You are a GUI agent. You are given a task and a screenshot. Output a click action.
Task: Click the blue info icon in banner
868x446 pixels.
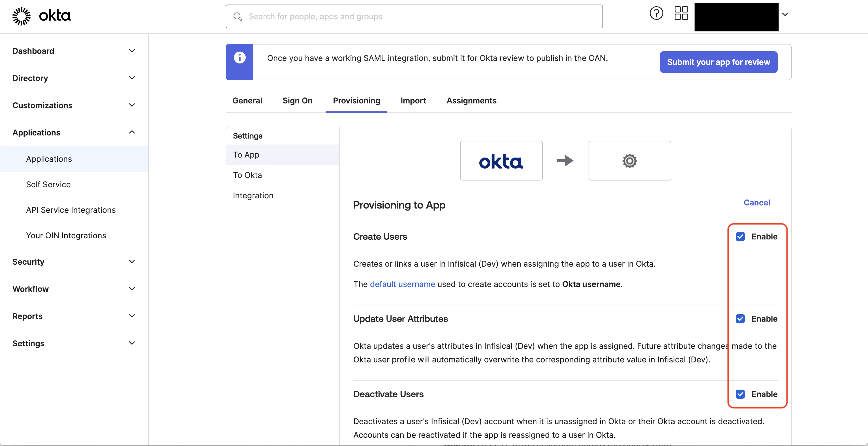click(x=240, y=58)
